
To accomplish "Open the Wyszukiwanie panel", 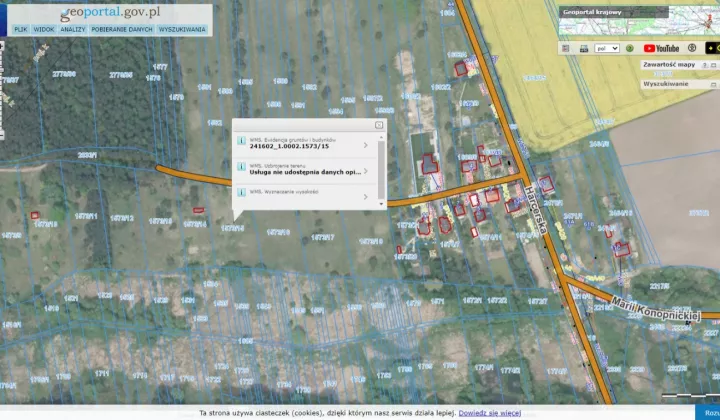I will 665,84.
